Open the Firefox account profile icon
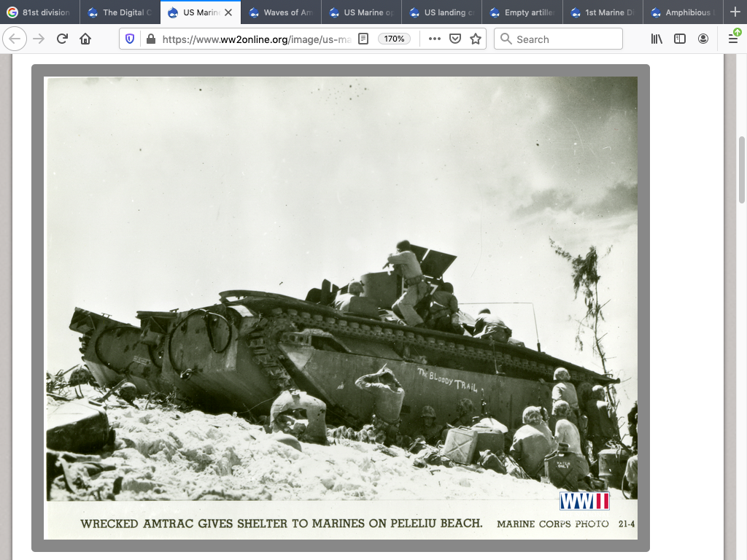The height and width of the screenshot is (560, 747). click(x=703, y=39)
